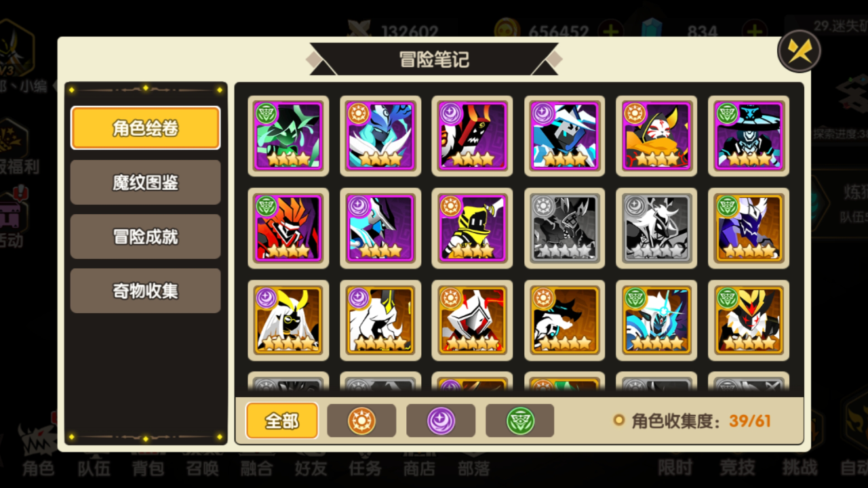Select the red oni-mask character card
This screenshot has width=868, height=488.
(x=472, y=136)
